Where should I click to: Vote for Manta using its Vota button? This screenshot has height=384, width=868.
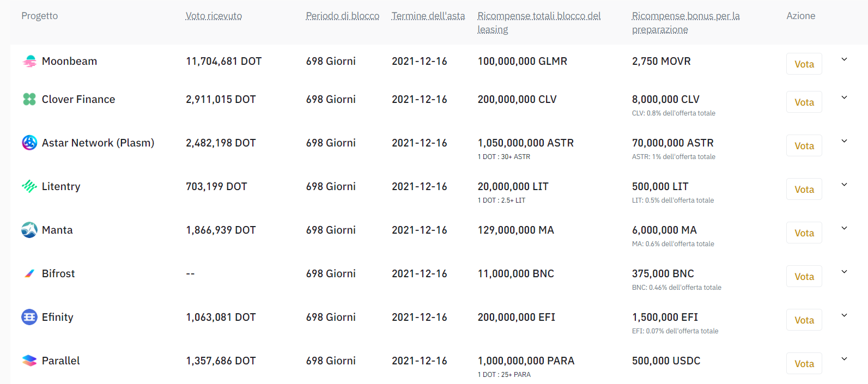(x=804, y=233)
